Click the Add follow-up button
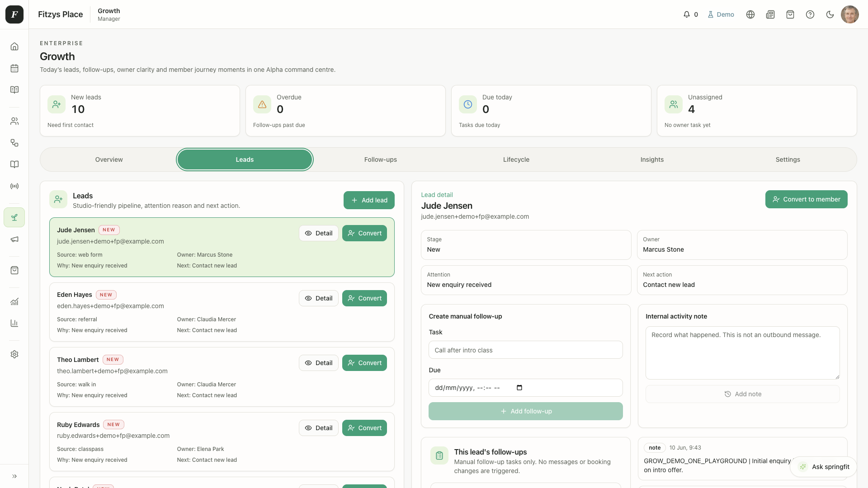The width and height of the screenshot is (868, 488). point(525,411)
